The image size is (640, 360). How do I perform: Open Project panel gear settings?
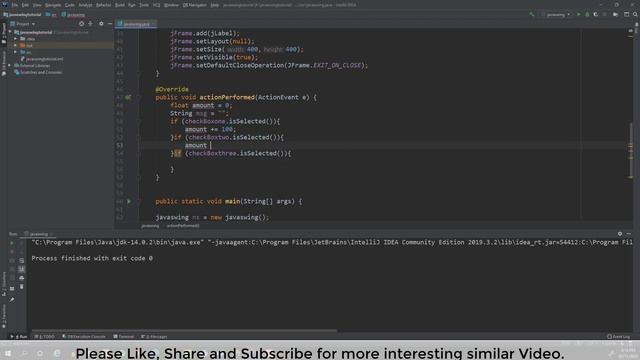click(x=101, y=24)
